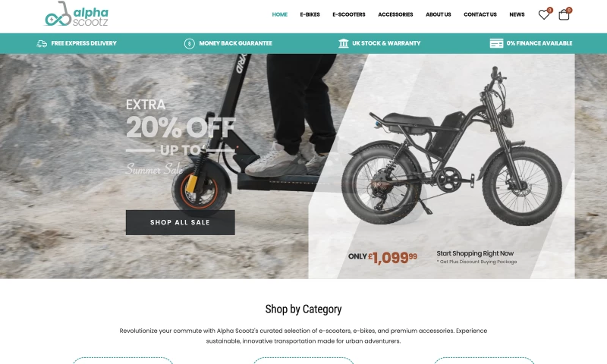Open the E-Bikes menu
607x364 pixels.
(x=310, y=14)
